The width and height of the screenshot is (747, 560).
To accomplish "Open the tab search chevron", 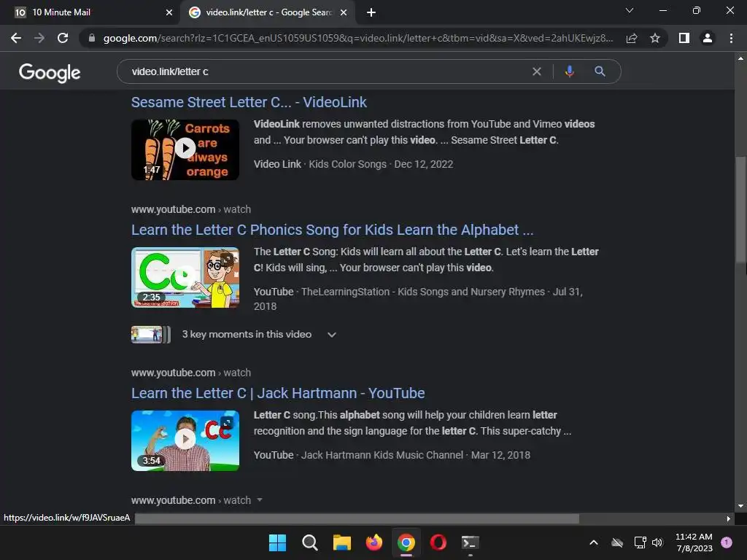I will [x=630, y=10].
